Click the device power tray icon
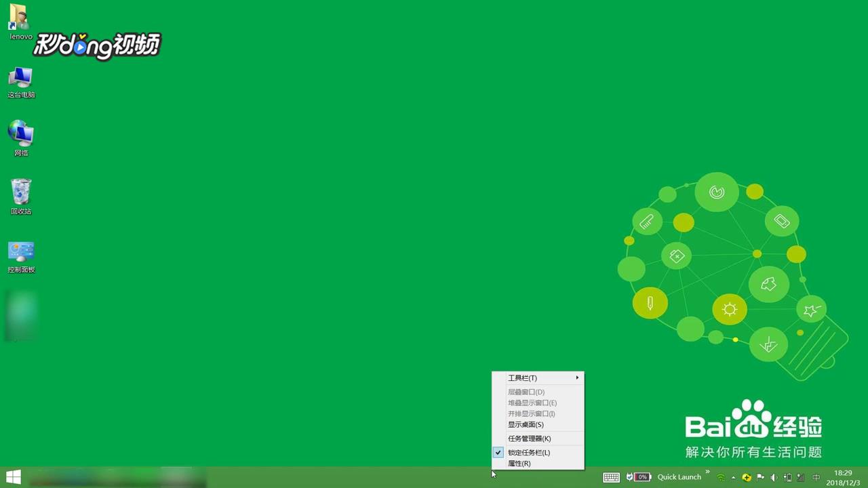This screenshot has width=868, height=488. [x=787, y=478]
